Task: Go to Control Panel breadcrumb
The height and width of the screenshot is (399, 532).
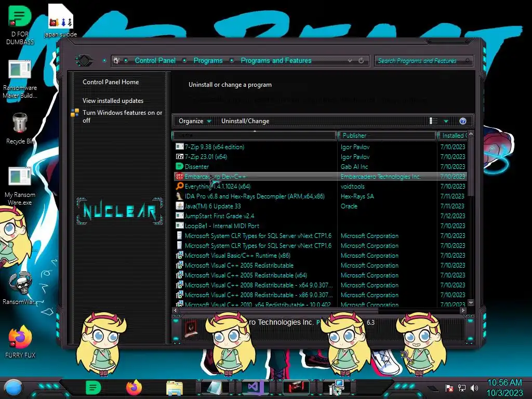Action: point(155,60)
